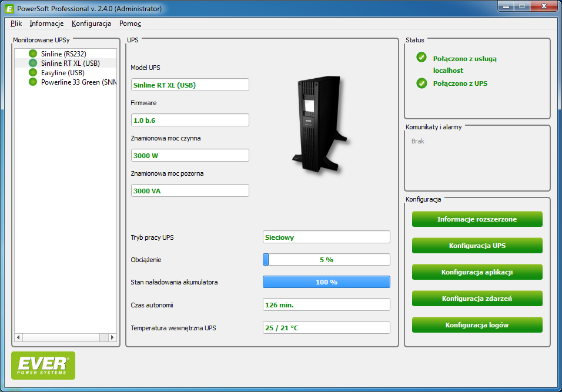The width and height of the screenshot is (562, 392).
Task: Click the "Połączono z usługą" status text
Action: pyautogui.click(x=465, y=59)
